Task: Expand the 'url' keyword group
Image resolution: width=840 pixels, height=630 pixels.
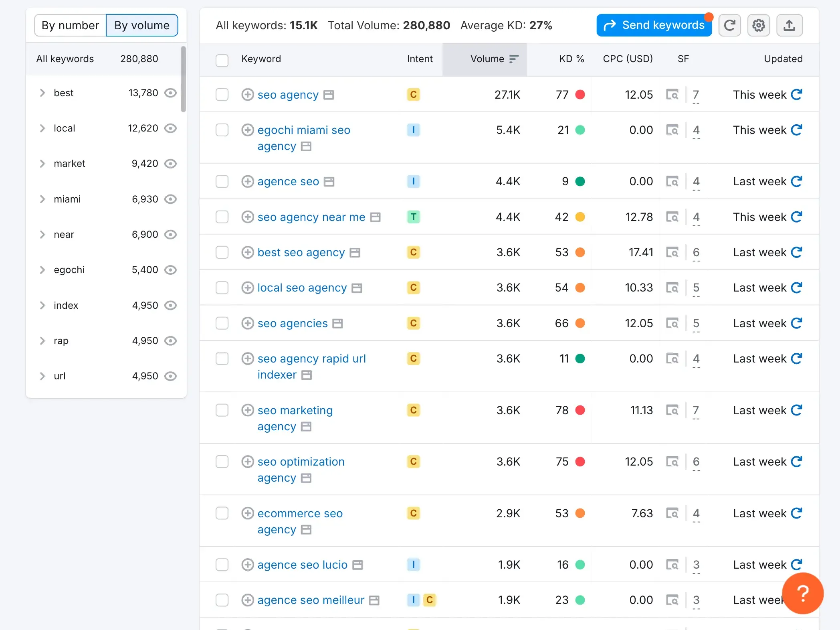Action: tap(42, 376)
